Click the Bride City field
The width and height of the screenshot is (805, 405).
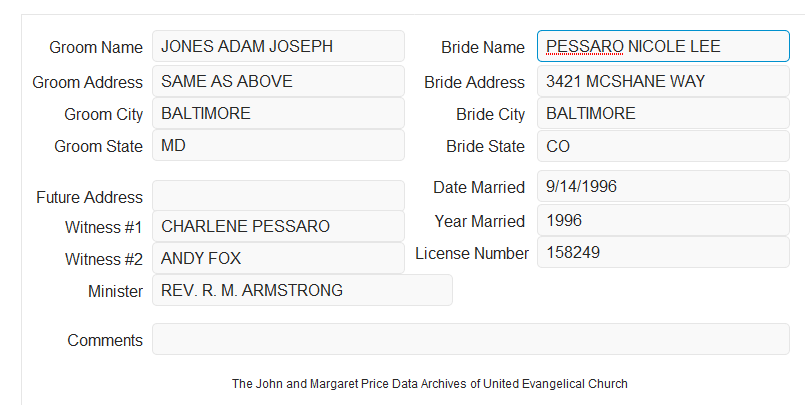coord(663,113)
